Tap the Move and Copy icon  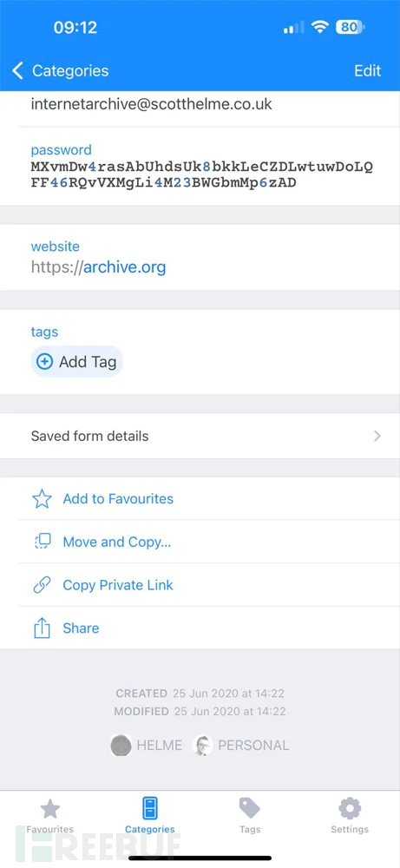[42, 542]
